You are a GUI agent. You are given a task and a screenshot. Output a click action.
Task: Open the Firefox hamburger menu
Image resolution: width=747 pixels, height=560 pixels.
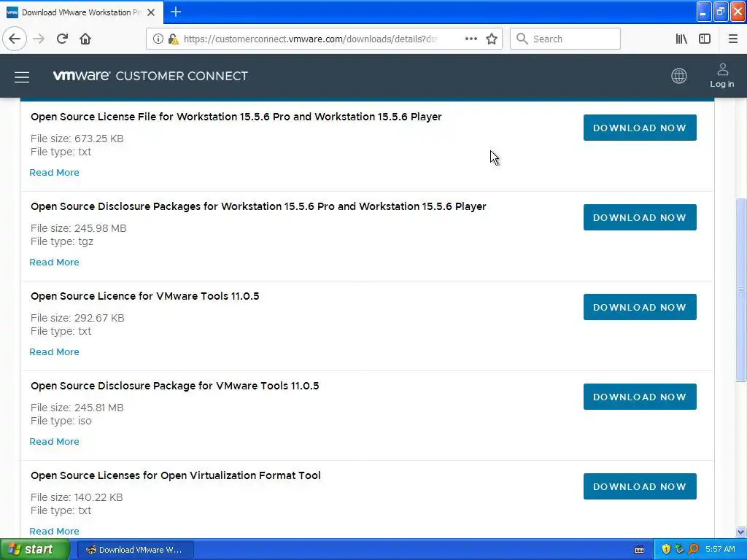point(733,39)
